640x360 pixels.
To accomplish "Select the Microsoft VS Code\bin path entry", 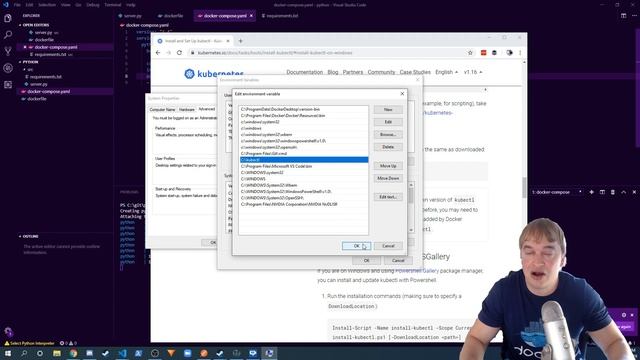I will coord(304,166).
